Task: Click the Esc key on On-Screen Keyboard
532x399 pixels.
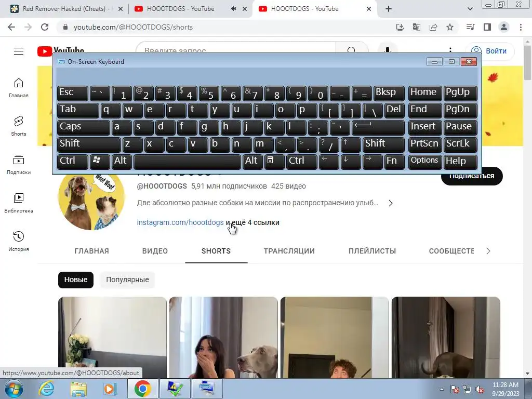Action: 73,92
